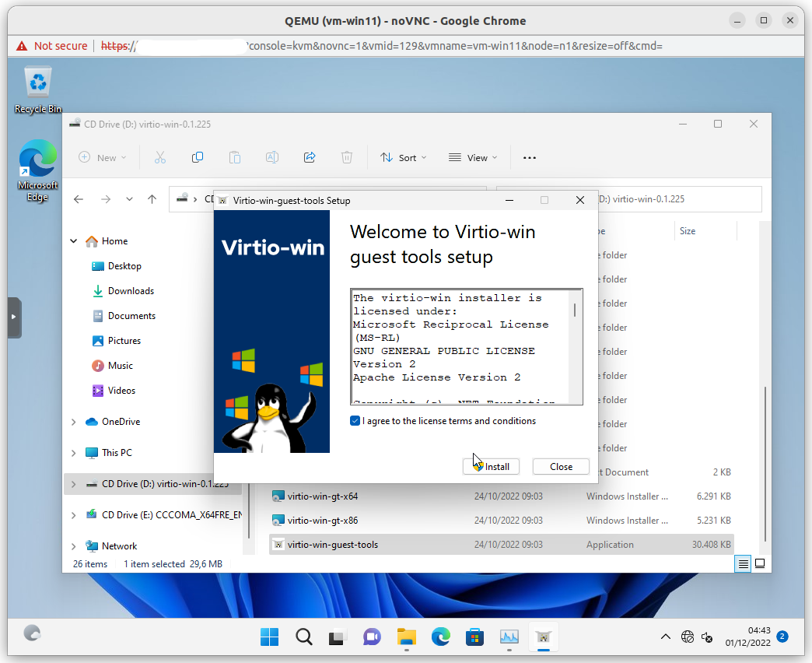Screen dimensions: 812x663
Task: Click the Share icon in Explorer toolbar
Action: (309, 157)
